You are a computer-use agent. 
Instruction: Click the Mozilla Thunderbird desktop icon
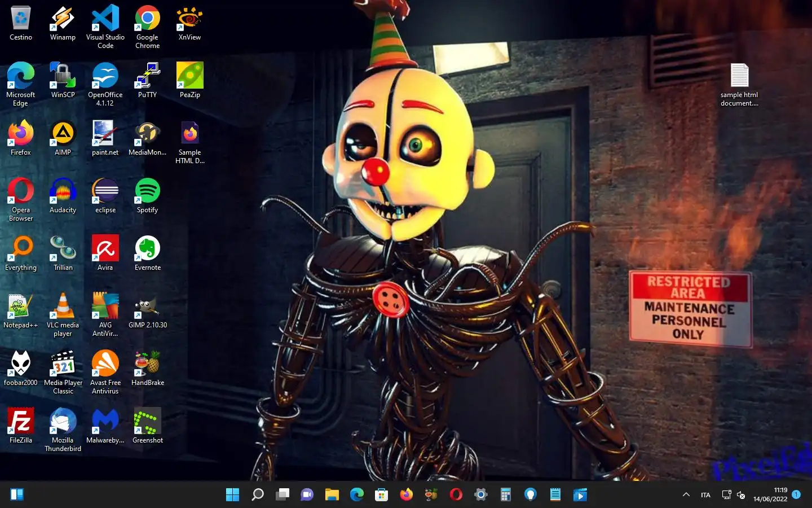pyautogui.click(x=63, y=430)
